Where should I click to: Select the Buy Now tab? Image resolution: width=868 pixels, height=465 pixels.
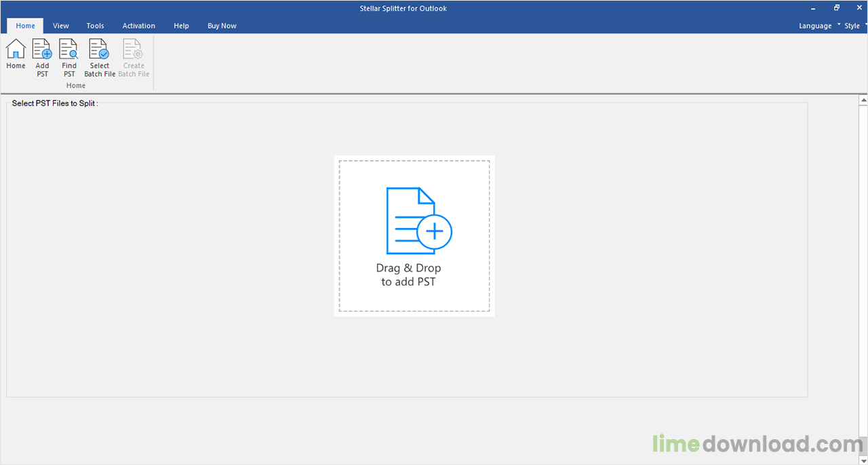pyautogui.click(x=222, y=26)
